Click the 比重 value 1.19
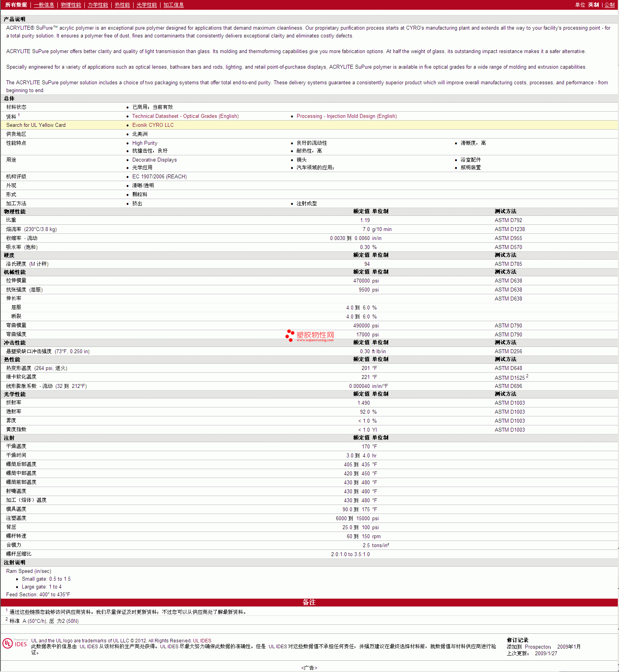Viewport: 619px width, 672px height. (365, 220)
